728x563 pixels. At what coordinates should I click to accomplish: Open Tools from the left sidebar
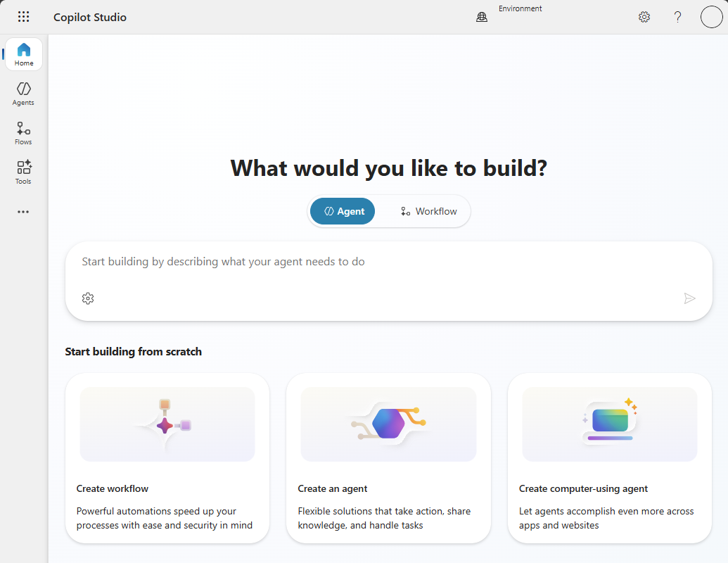click(23, 171)
